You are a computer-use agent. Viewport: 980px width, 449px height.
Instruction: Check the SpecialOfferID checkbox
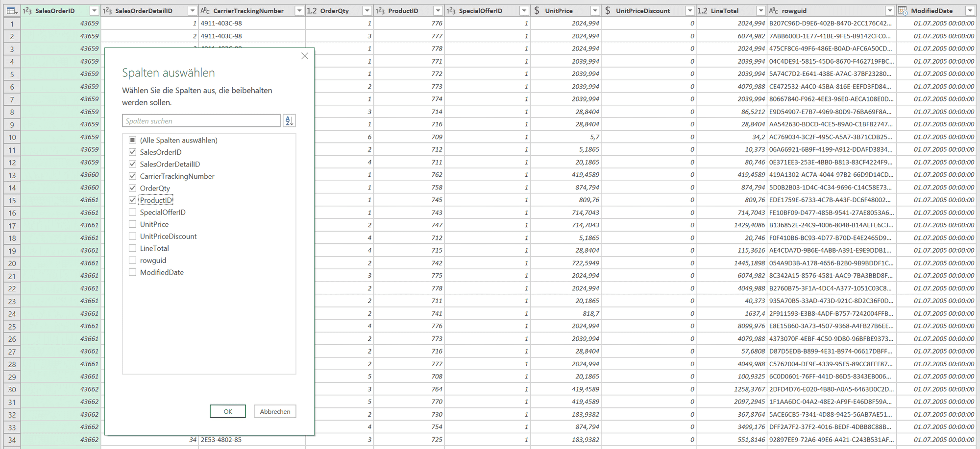pos(132,212)
